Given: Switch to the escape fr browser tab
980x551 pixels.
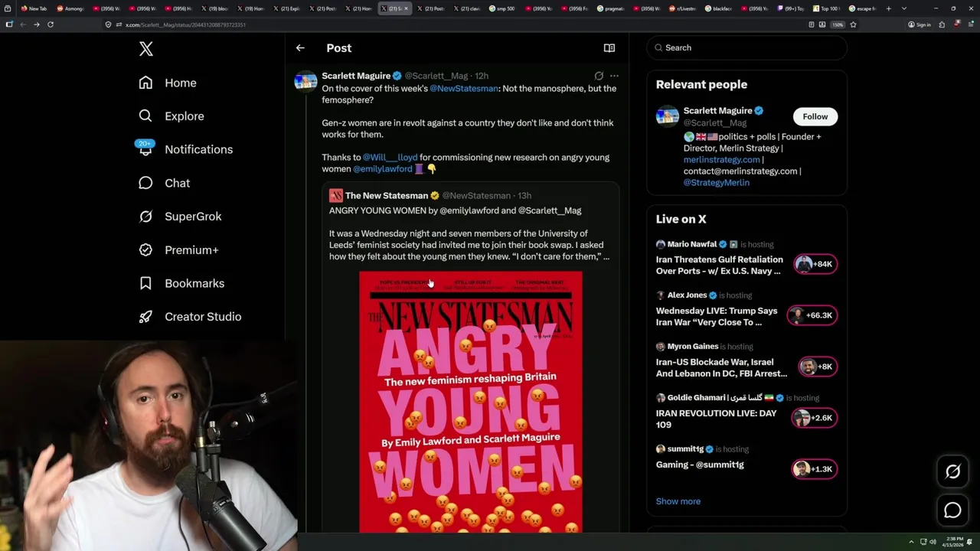Looking at the screenshot, I should coord(863,8).
